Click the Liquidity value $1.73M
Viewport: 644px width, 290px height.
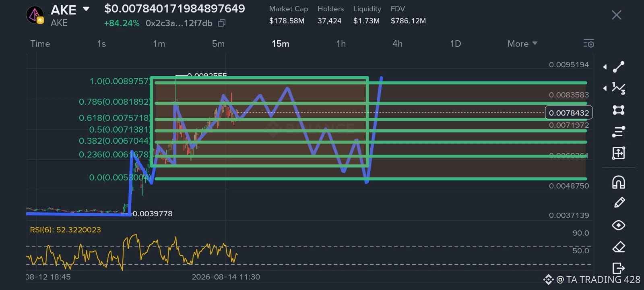(366, 21)
